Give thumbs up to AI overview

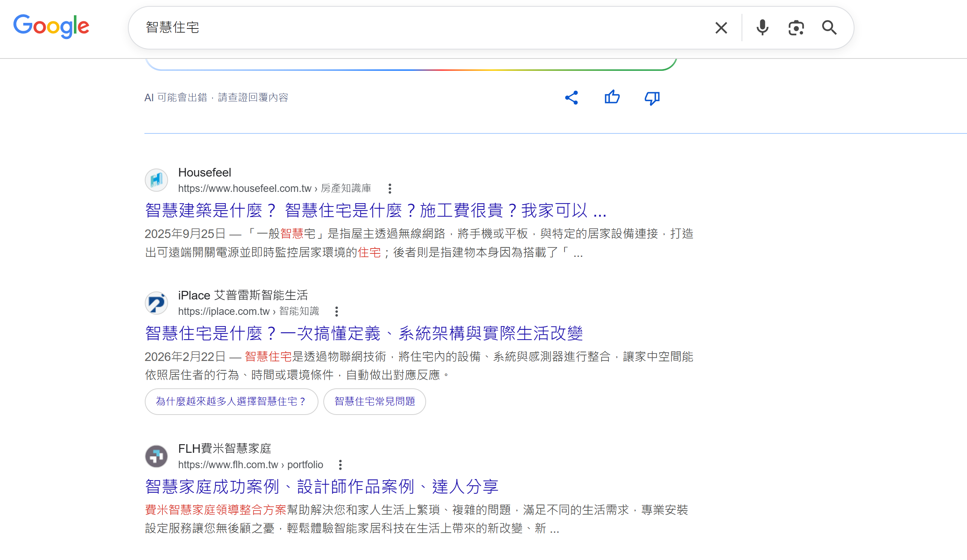pos(612,97)
